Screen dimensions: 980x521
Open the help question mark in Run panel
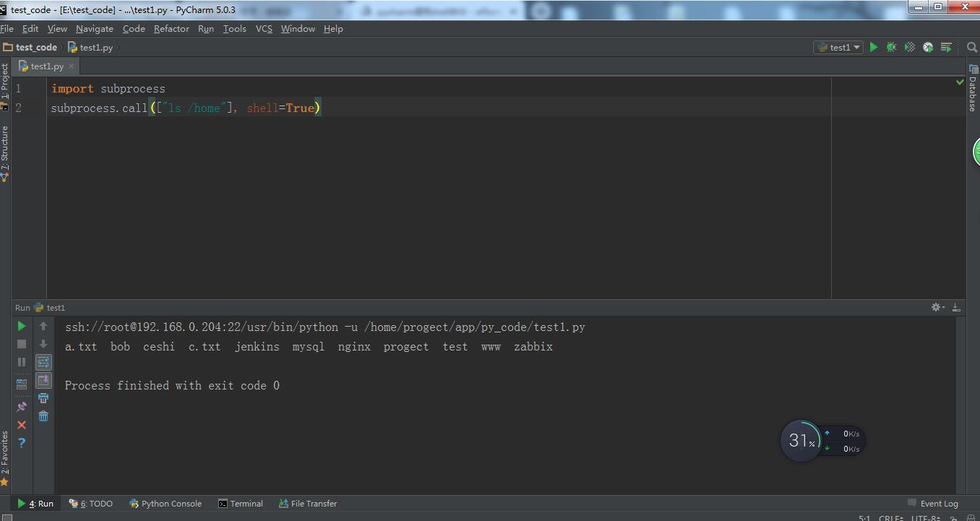(x=22, y=443)
